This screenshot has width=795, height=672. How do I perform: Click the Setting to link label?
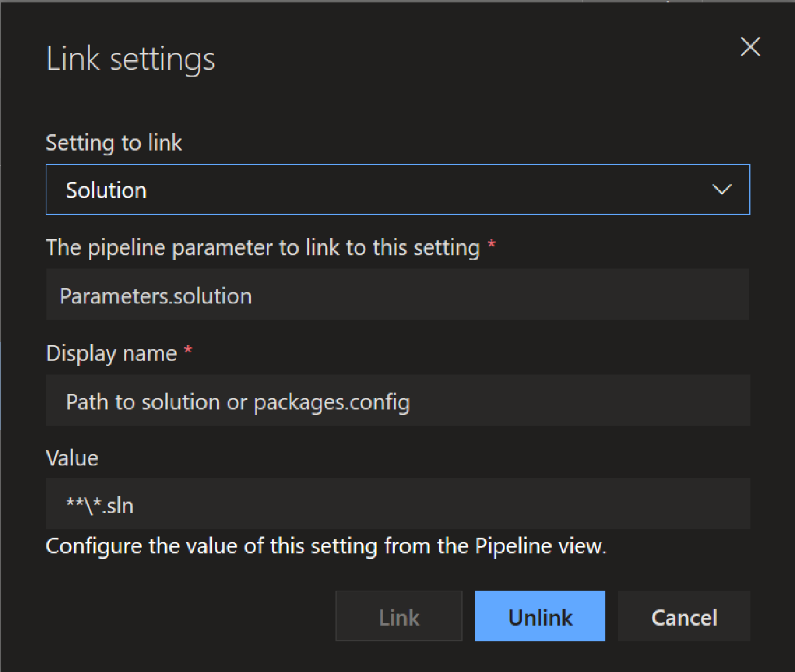[x=113, y=143]
